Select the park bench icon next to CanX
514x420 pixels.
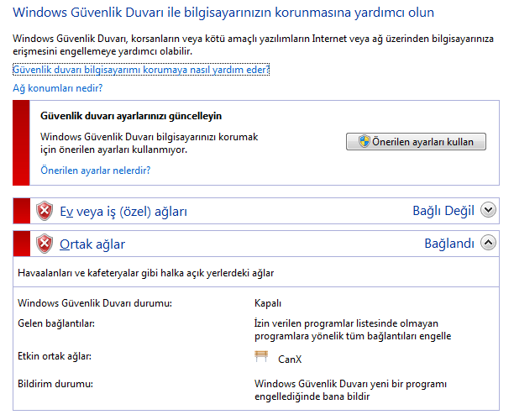coord(261,356)
